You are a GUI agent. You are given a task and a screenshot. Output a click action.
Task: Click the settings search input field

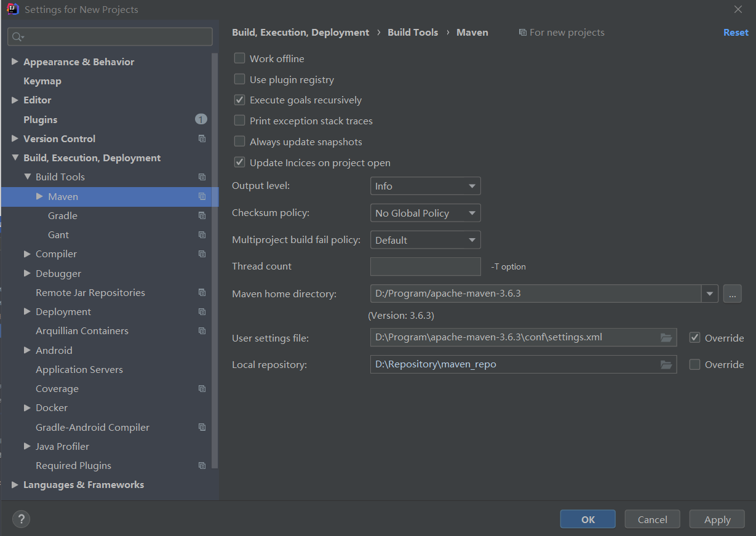click(110, 37)
